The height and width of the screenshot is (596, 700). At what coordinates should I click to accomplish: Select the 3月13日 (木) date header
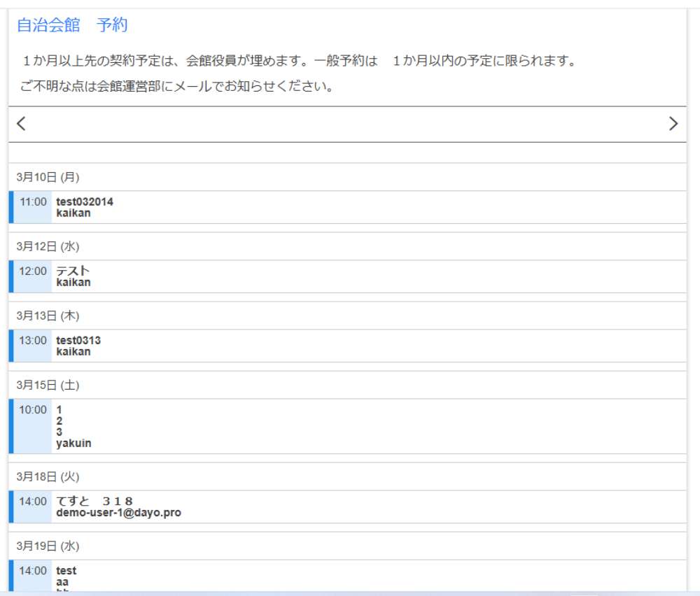coord(48,315)
